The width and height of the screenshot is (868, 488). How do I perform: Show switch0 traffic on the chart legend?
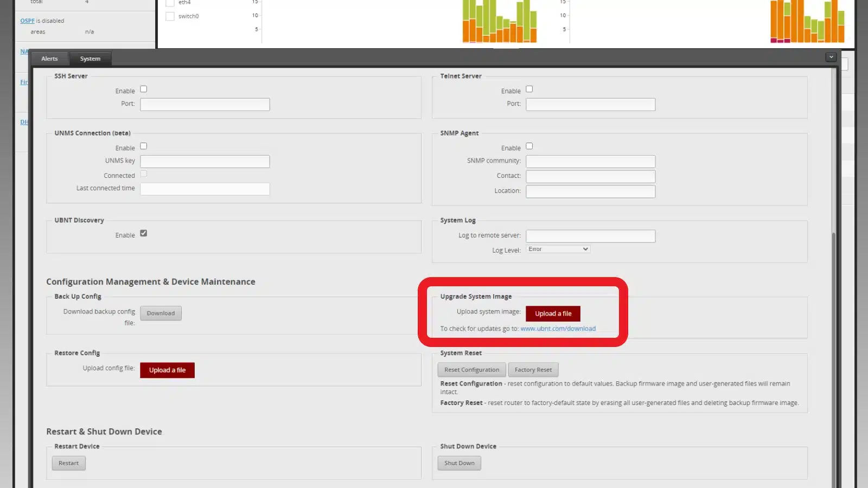click(170, 16)
